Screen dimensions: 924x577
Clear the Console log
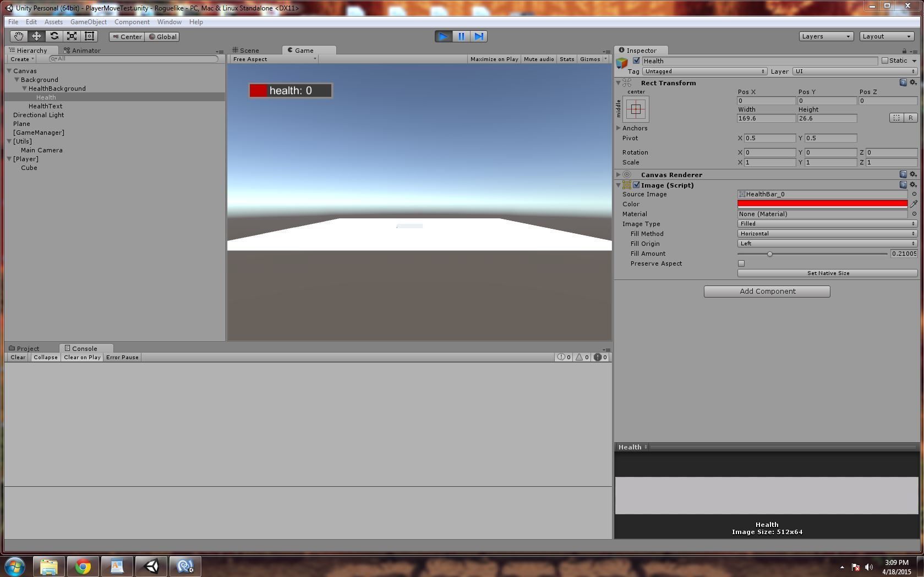click(x=18, y=357)
